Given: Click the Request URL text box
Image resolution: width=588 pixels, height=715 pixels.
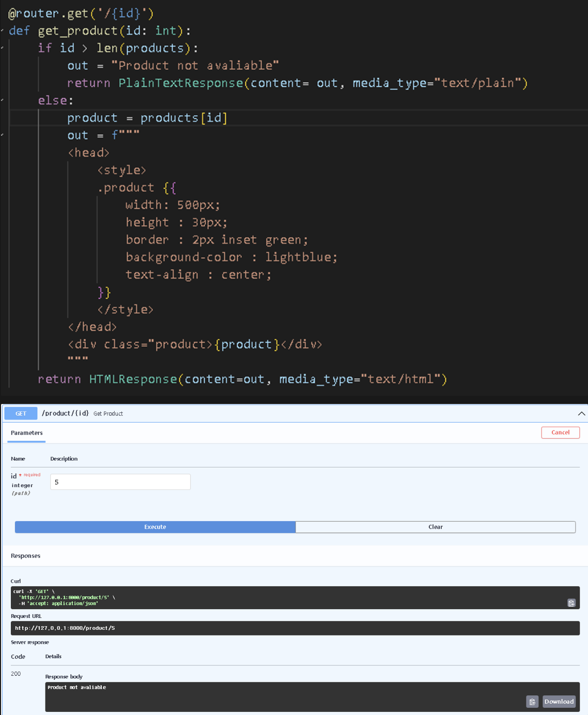Looking at the screenshot, I should [295, 628].
